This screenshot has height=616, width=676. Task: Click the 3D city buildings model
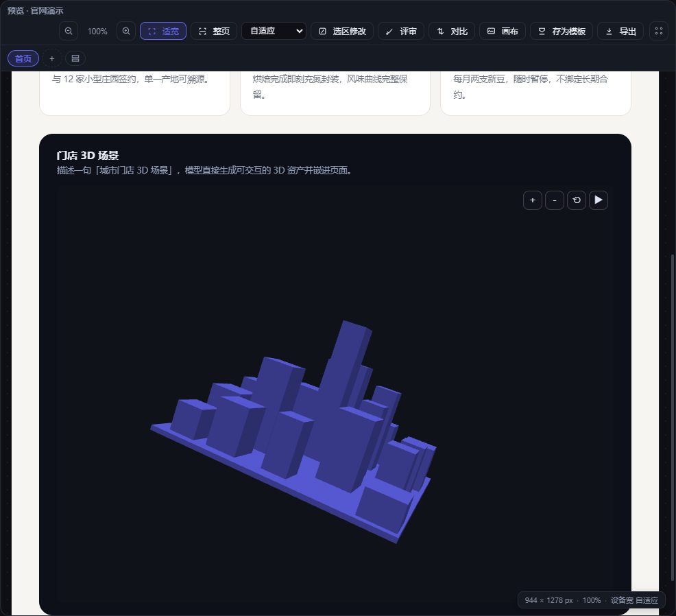tap(293, 431)
